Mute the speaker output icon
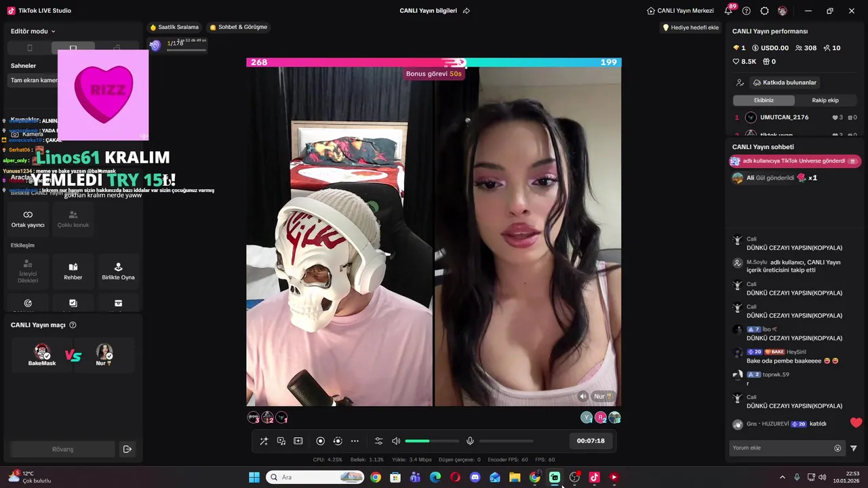The height and width of the screenshot is (488, 868). coord(396,441)
